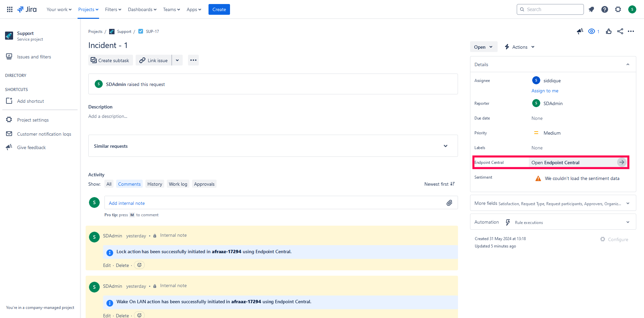Image resolution: width=644 pixels, height=318 pixels.
Task: Click the notifications bell icon
Action: tap(591, 9)
